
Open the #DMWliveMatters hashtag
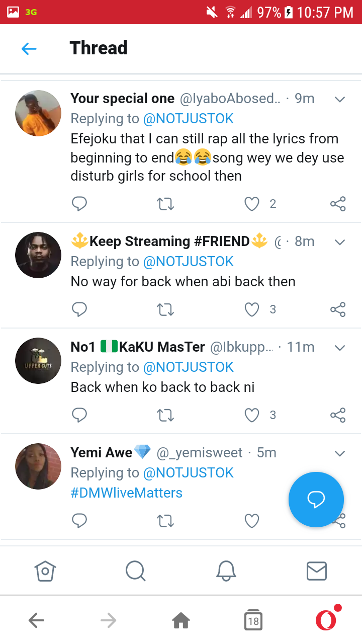[127, 493]
